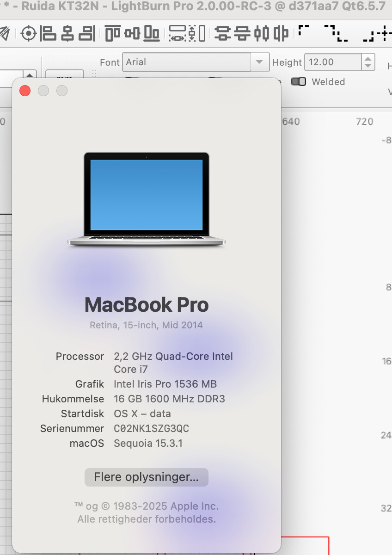Toggle the Welded switch
The width and height of the screenshot is (392, 555).
click(x=299, y=81)
